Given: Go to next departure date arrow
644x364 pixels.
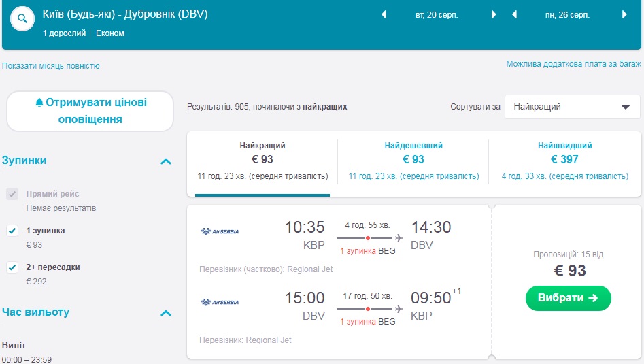Looking at the screenshot, I should tap(494, 14).
